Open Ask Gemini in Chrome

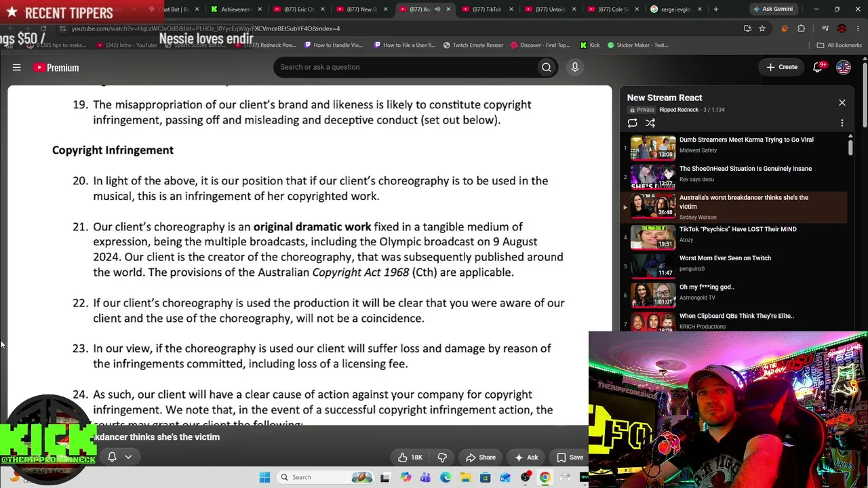pos(772,9)
